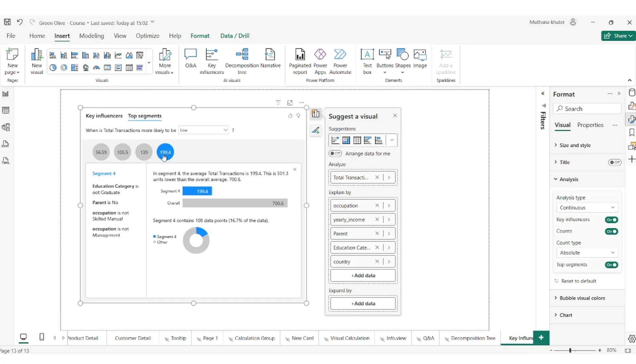Expand the Bubble visual colors section
The height and width of the screenshot is (364, 636).
[582, 298]
